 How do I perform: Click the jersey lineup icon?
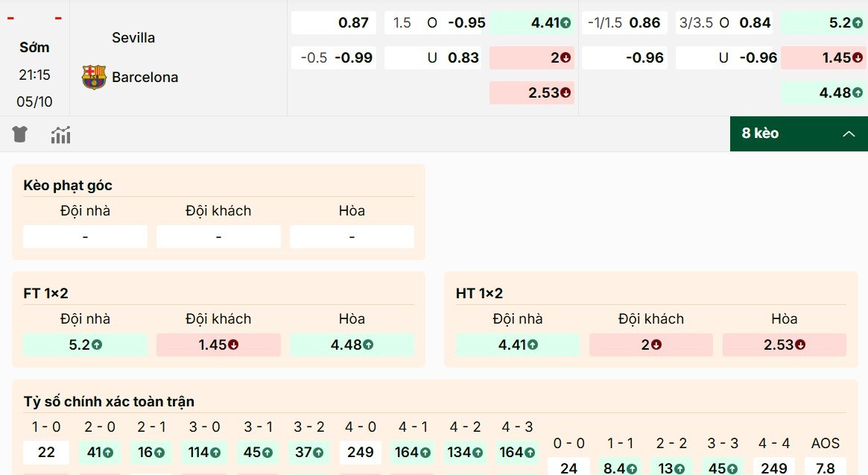20,134
